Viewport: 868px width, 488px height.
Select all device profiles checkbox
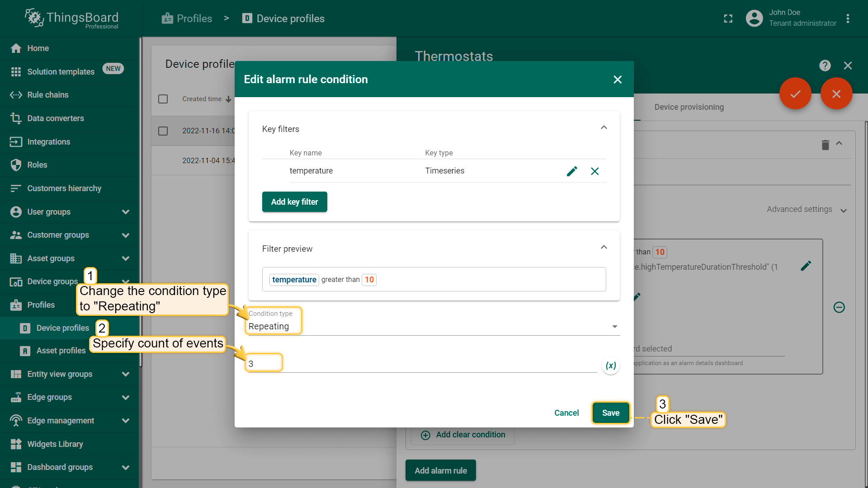tap(163, 99)
